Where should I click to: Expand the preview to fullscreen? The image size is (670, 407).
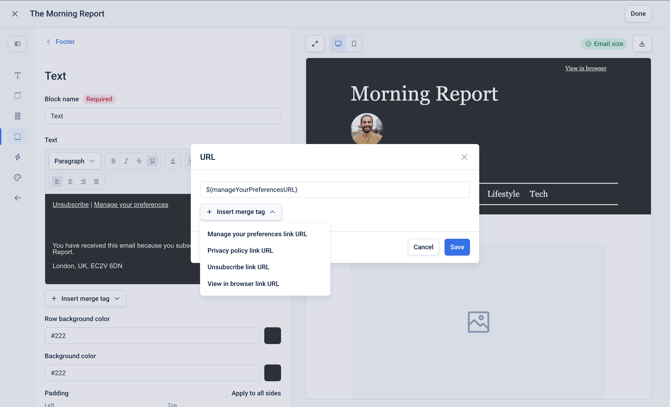[x=315, y=44]
